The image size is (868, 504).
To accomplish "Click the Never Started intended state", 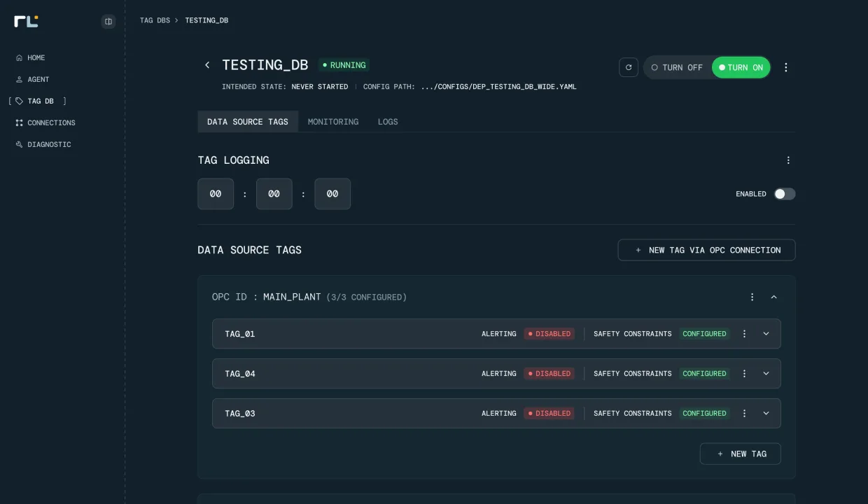I will 320,87.
